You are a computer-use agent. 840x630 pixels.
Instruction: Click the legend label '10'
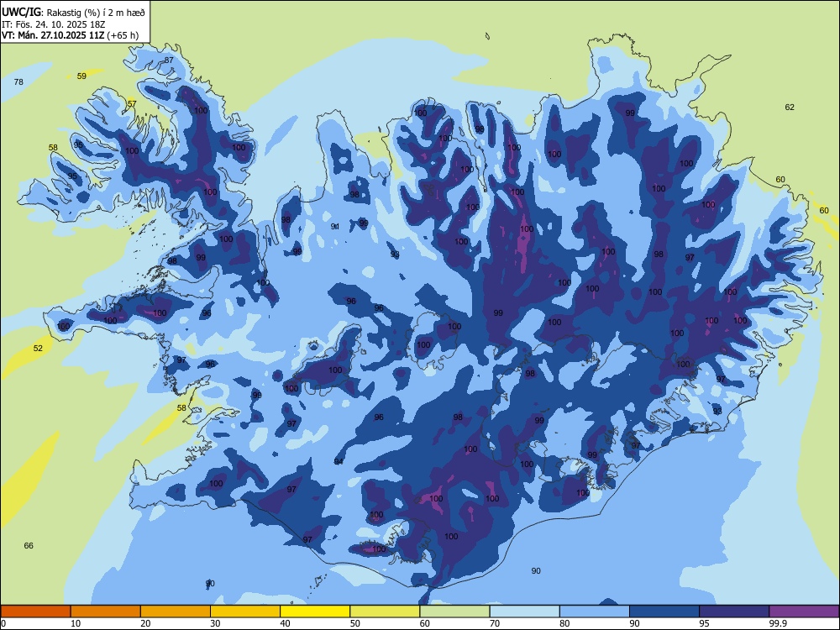(x=76, y=623)
